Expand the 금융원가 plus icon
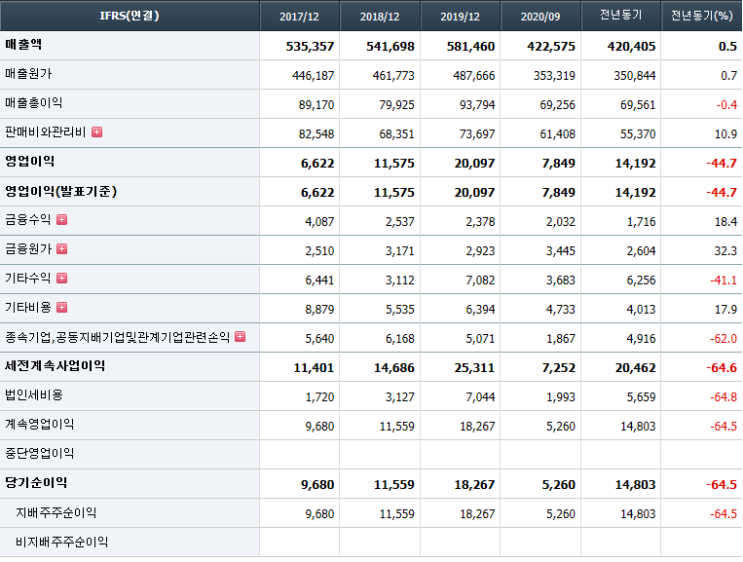Image resolution: width=743 pixels, height=562 pixels. pyautogui.click(x=62, y=249)
